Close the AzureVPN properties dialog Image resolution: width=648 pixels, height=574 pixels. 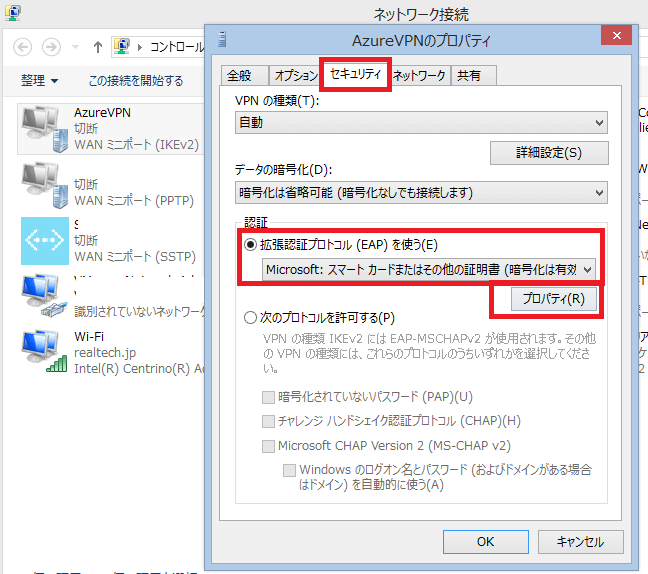pyautogui.click(x=616, y=36)
